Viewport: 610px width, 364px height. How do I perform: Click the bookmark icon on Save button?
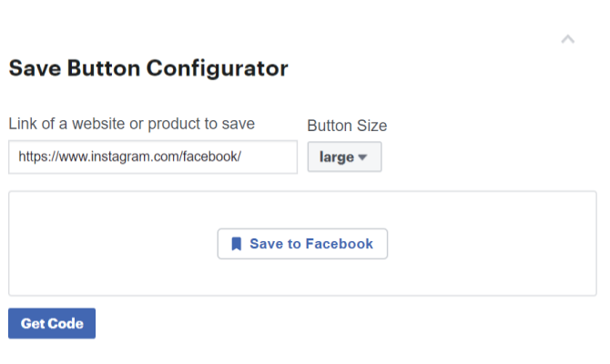click(x=236, y=244)
